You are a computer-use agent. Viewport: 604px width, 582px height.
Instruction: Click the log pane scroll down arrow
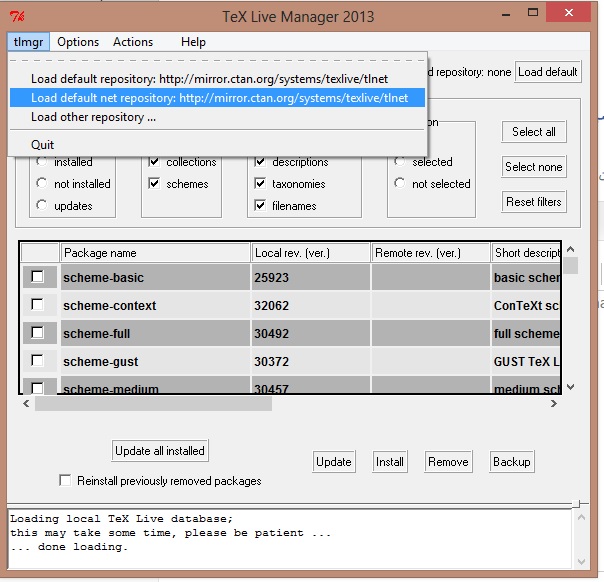581,562
